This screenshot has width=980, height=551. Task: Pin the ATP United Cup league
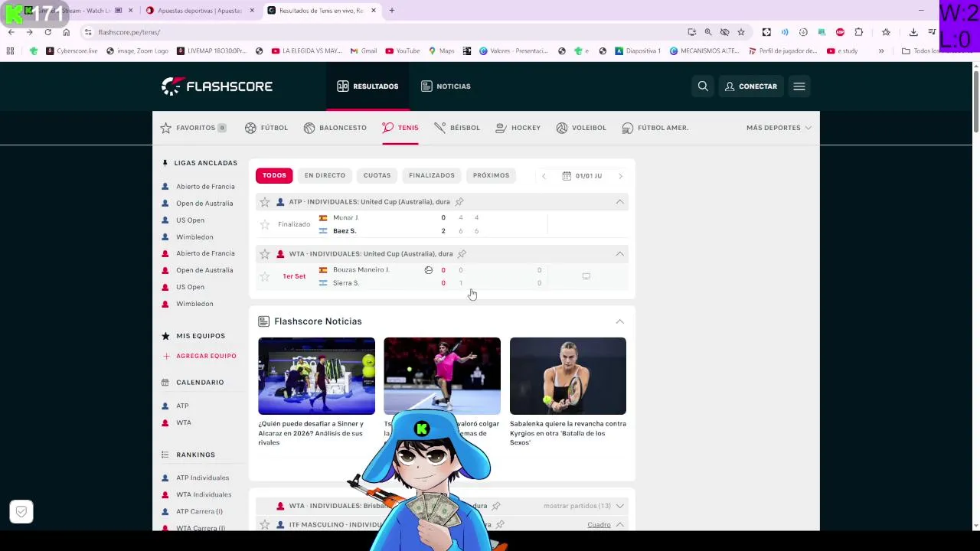pyautogui.click(x=459, y=202)
